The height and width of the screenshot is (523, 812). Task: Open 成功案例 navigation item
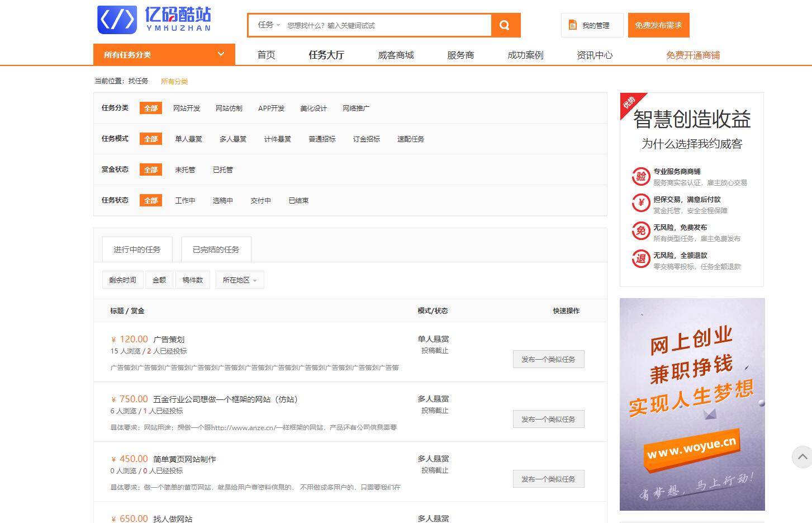coord(525,55)
